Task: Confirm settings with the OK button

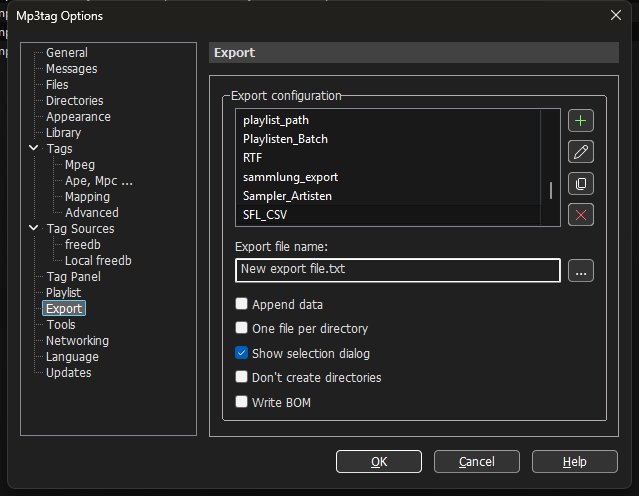Action: [379, 461]
